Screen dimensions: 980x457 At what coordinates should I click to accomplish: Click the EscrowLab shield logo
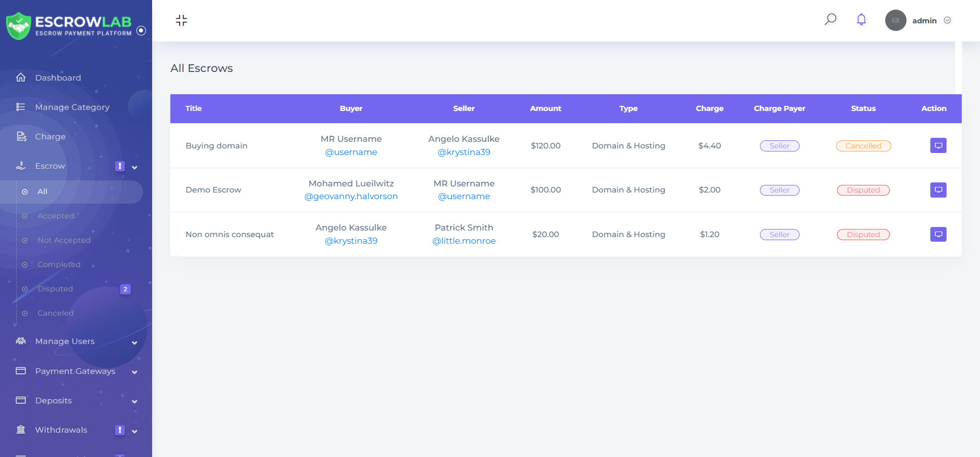pyautogui.click(x=19, y=25)
